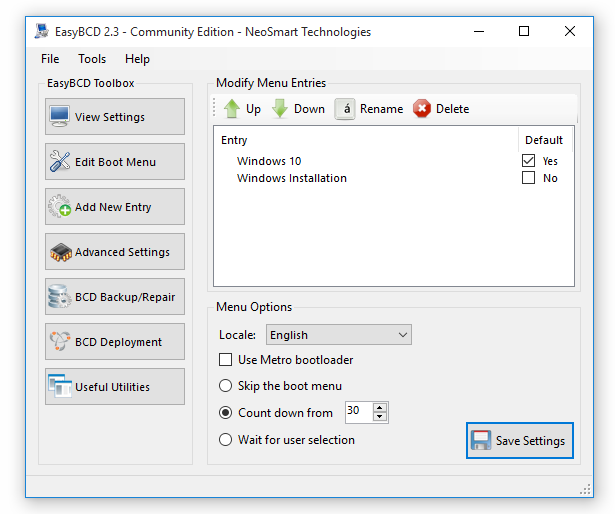Viewport: 615px width, 514px height.
Task: Increase the countdown value with up arrow
Action: pyautogui.click(x=380, y=408)
